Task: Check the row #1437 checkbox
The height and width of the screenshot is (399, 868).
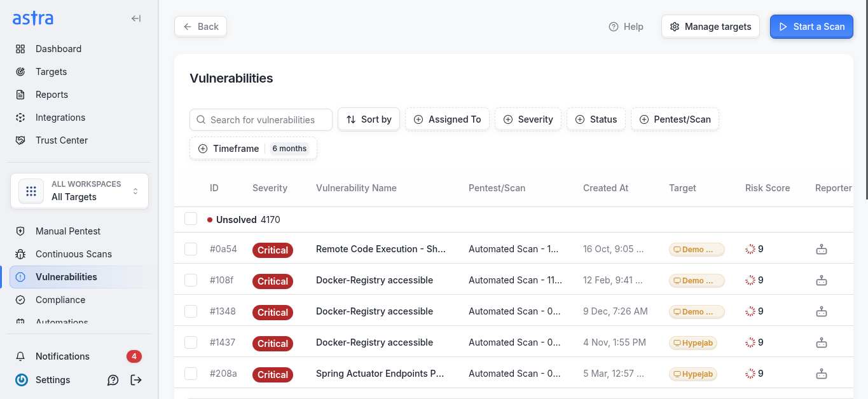Action: [191, 342]
